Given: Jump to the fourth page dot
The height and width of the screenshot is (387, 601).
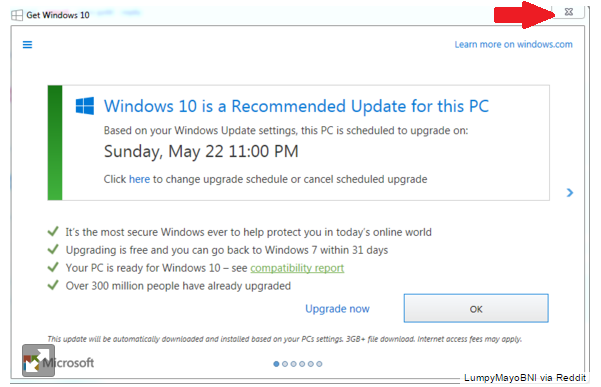Looking at the screenshot, I should 302,364.
